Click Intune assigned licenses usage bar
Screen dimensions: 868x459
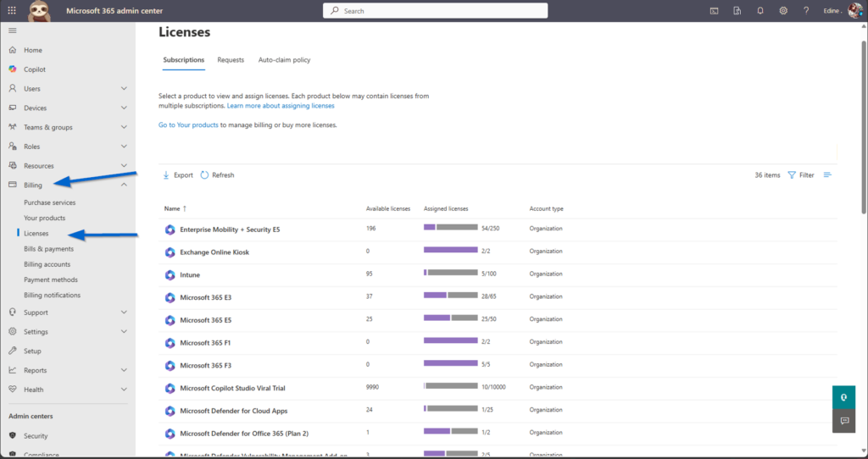tap(451, 273)
